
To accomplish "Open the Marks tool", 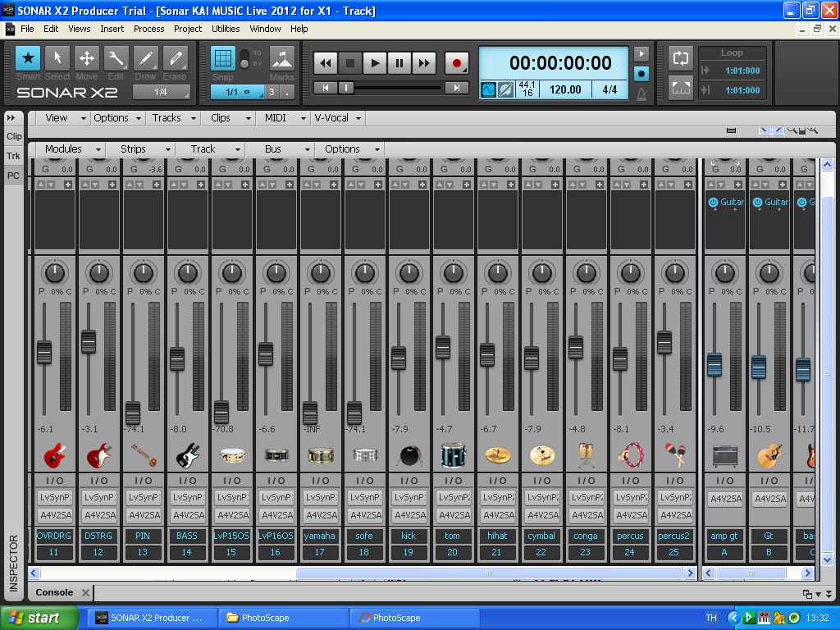I will coord(282,58).
